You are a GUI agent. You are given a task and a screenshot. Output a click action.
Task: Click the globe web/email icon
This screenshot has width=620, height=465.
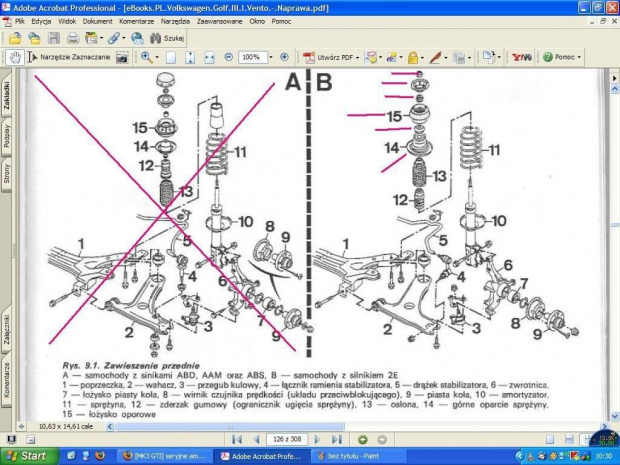click(x=137, y=38)
